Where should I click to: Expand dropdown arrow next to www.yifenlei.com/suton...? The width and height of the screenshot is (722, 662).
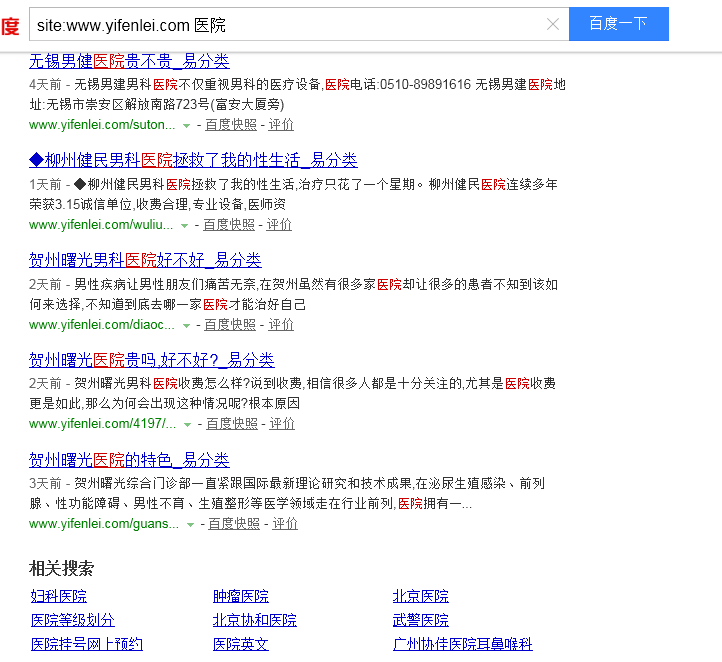click(186, 125)
